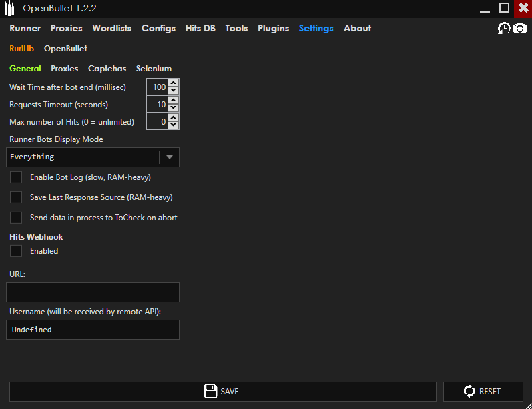Open the log history clock icon
This screenshot has height=409, width=532.
[x=504, y=28]
